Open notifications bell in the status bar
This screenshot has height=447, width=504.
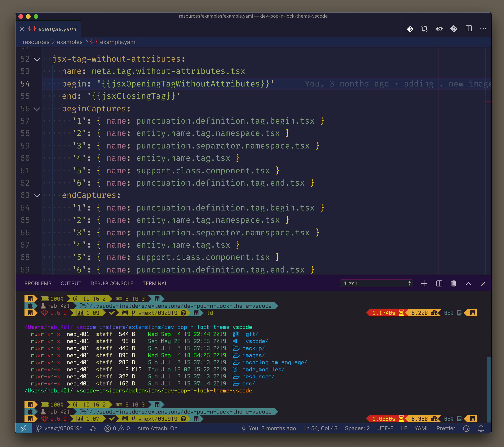click(481, 428)
